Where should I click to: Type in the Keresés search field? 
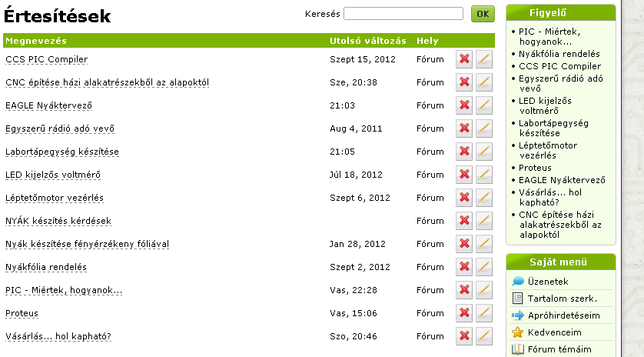[x=403, y=14]
